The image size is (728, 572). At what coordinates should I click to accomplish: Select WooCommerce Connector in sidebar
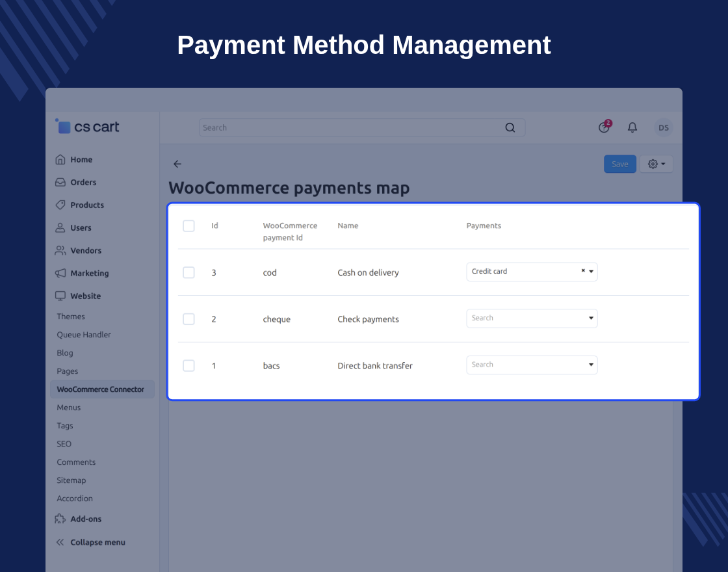(x=102, y=389)
